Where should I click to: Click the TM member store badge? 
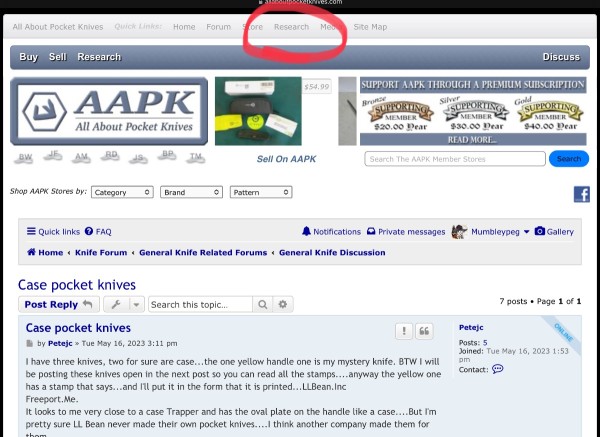pos(196,157)
